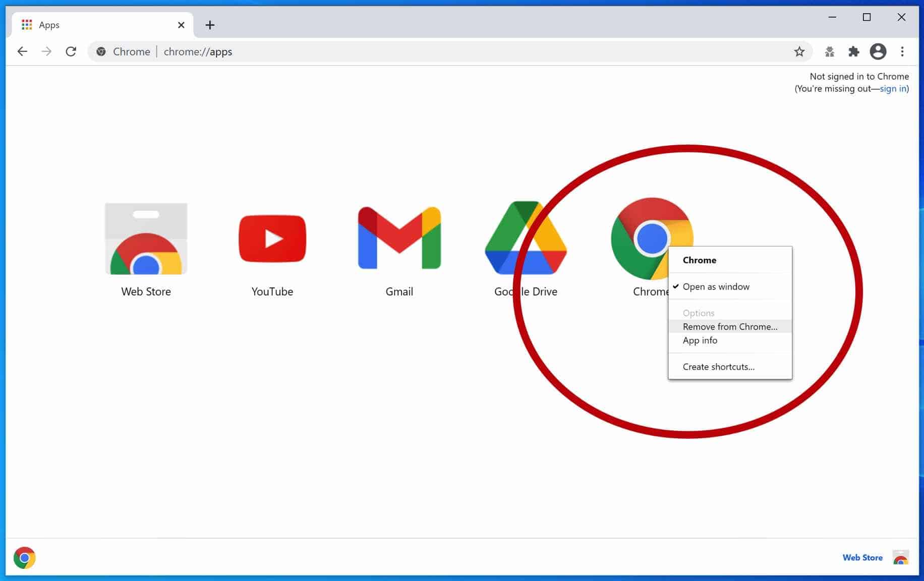Close the Apps tab
This screenshot has width=924, height=581.
click(x=181, y=25)
